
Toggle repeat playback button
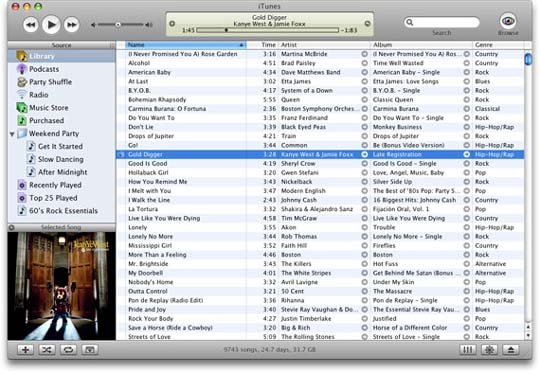pyautogui.click(x=68, y=350)
